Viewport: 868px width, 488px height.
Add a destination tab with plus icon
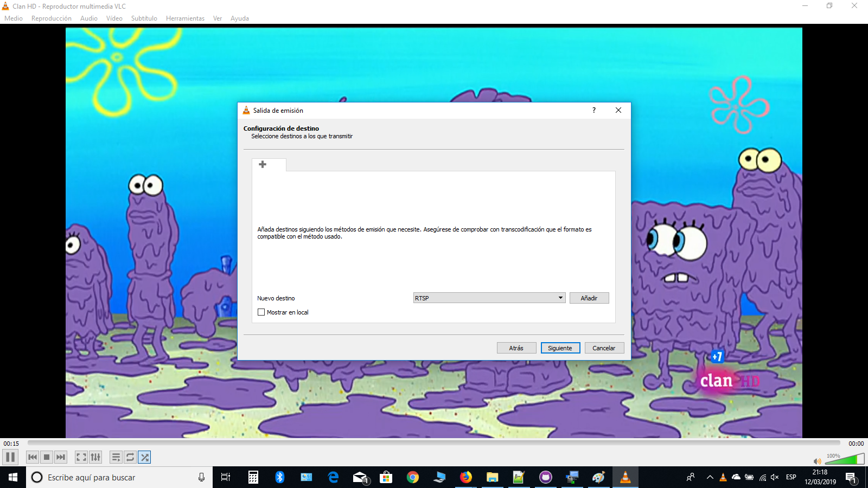coord(263,164)
